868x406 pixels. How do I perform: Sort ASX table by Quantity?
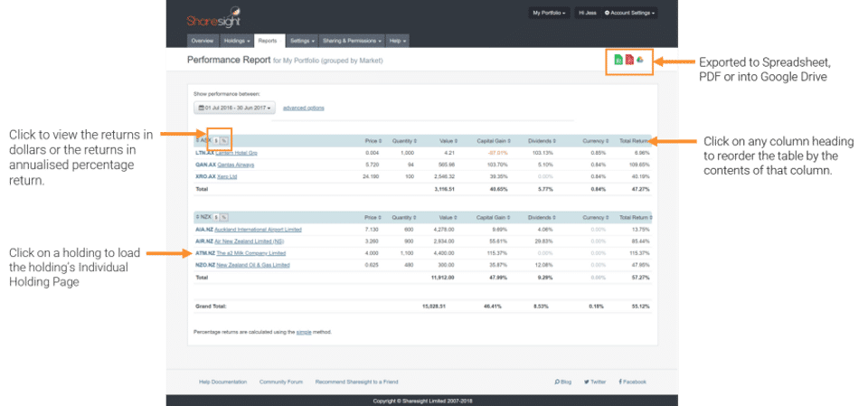coord(404,141)
